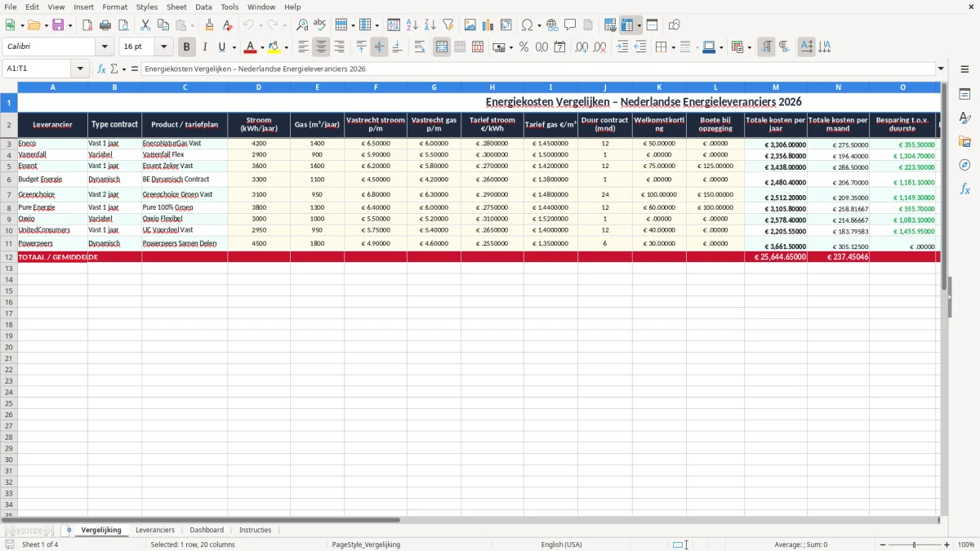Screen dimensions: 980x551
Task: Toggle merge and center cells
Action: pyautogui.click(x=442, y=47)
